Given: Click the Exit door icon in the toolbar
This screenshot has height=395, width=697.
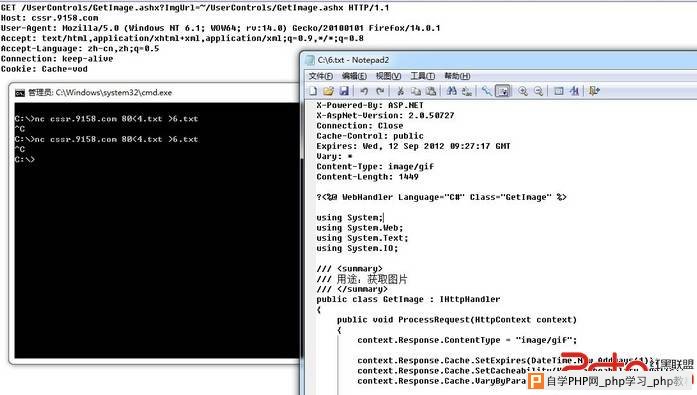Looking at the screenshot, I should (594, 91).
